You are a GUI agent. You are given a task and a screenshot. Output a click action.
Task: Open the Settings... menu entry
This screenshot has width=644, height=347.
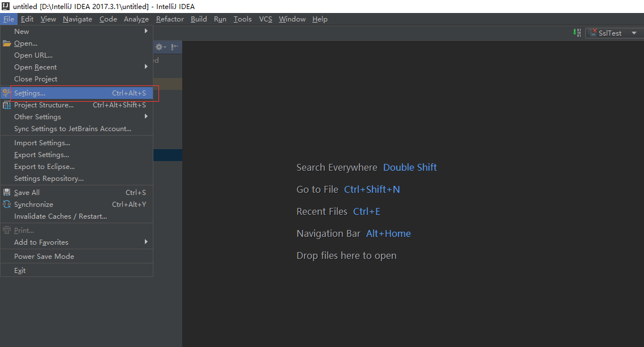tap(77, 93)
